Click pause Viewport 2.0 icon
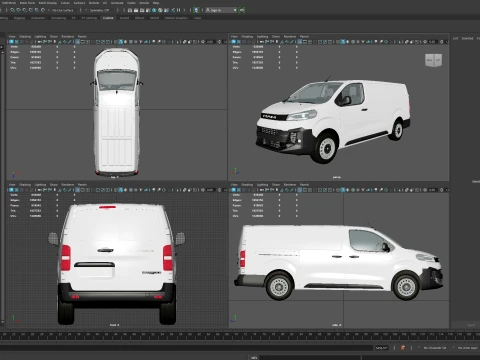 tap(178, 10)
